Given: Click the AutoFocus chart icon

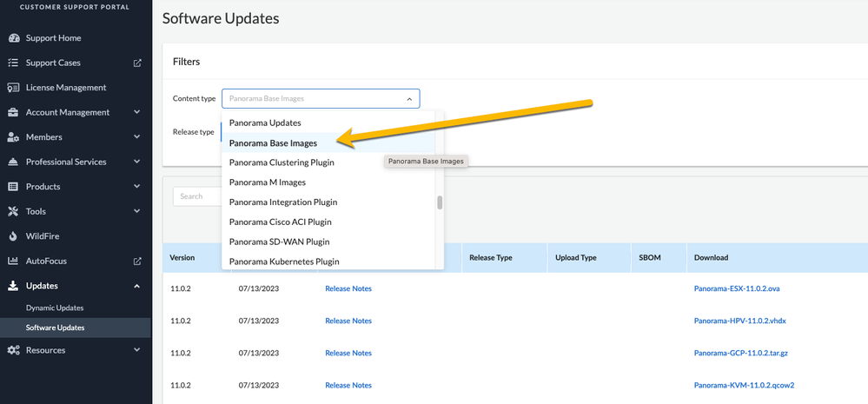Looking at the screenshot, I should pyautogui.click(x=13, y=261).
